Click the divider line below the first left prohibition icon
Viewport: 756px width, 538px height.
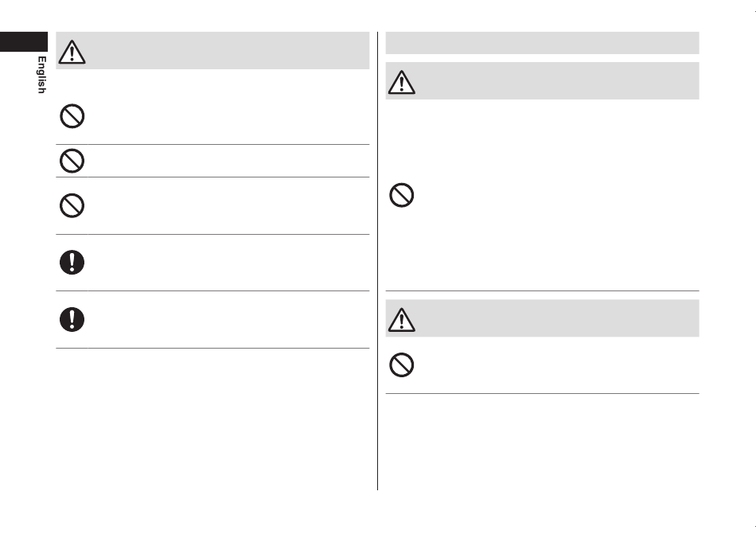[x=212, y=144]
